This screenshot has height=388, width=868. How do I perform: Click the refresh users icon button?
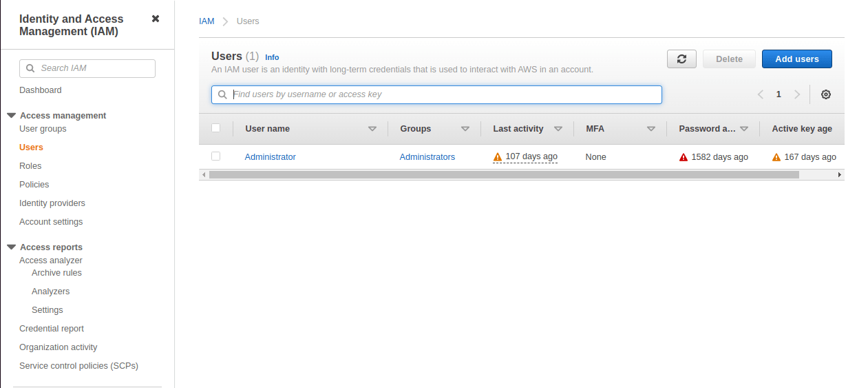[x=681, y=59]
